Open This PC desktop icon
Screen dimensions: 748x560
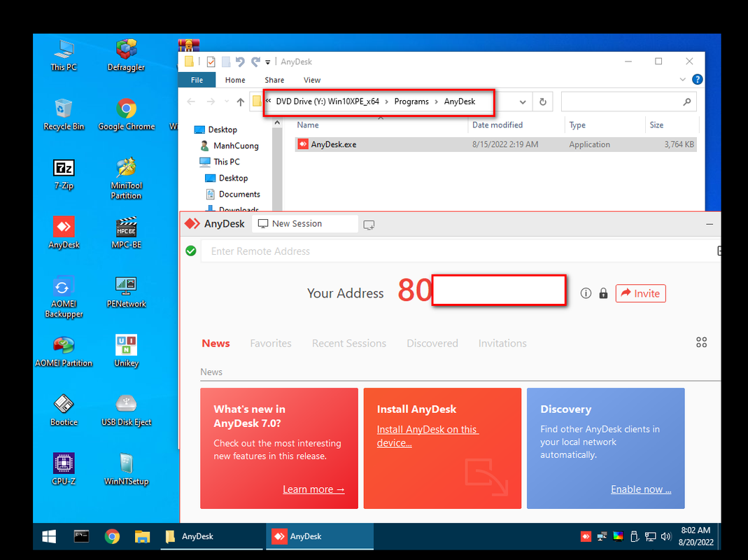click(x=64, y=55)
